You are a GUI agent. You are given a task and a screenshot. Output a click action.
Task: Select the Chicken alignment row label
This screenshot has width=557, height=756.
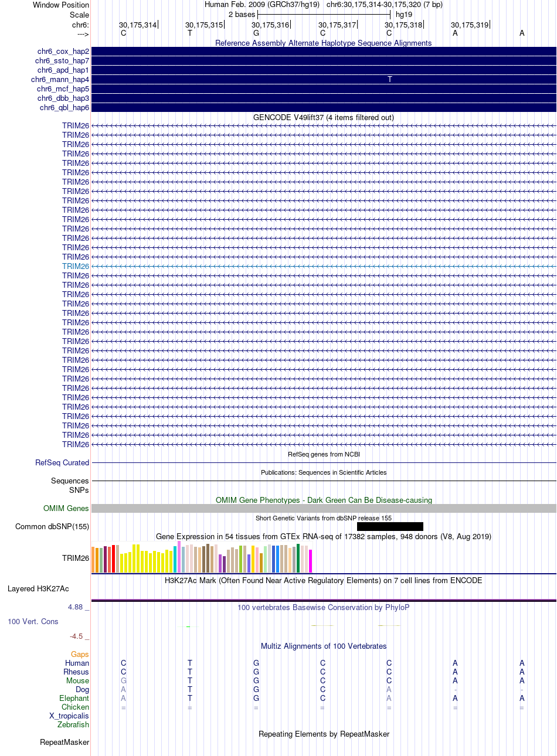76,707
